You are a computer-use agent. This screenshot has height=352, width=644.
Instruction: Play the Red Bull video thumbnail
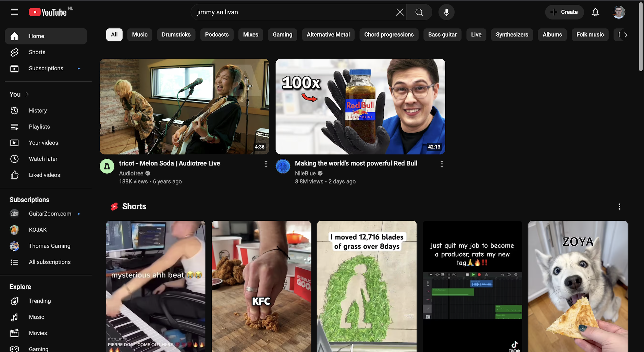pos(360,107)
